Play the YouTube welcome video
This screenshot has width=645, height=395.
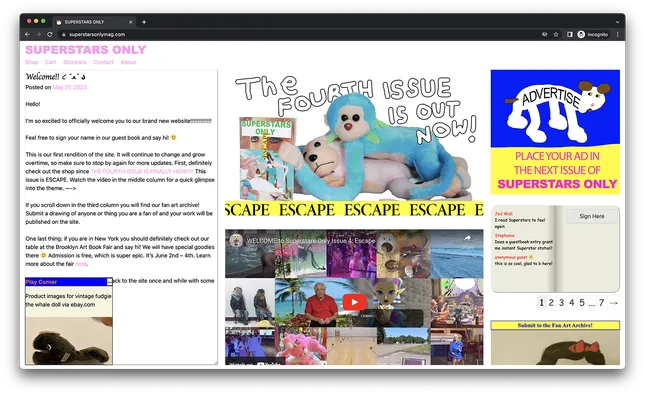(354, 302)
